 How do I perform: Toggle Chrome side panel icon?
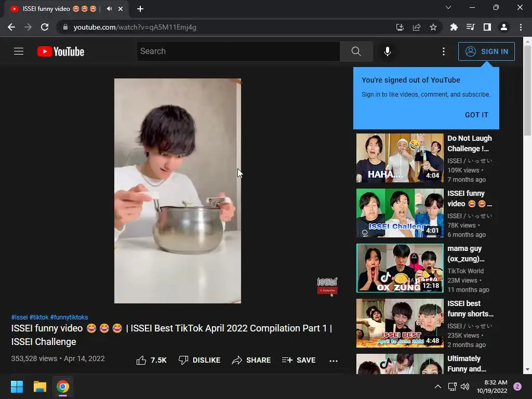pyautogui.click(x=487, y=27)
